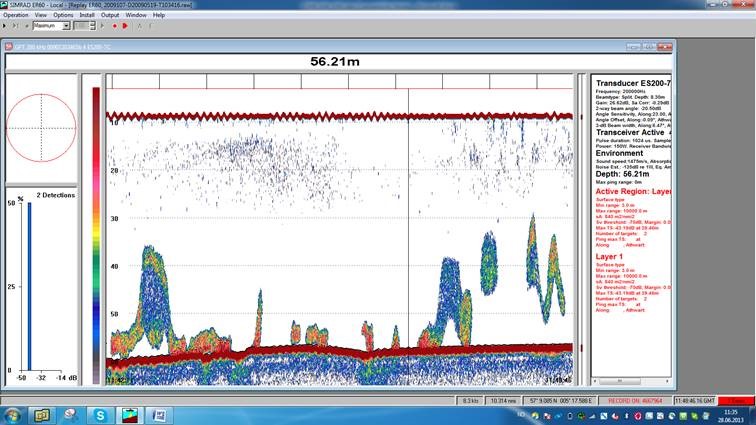Click the '2 Detections' label

(x=55, y=195)
